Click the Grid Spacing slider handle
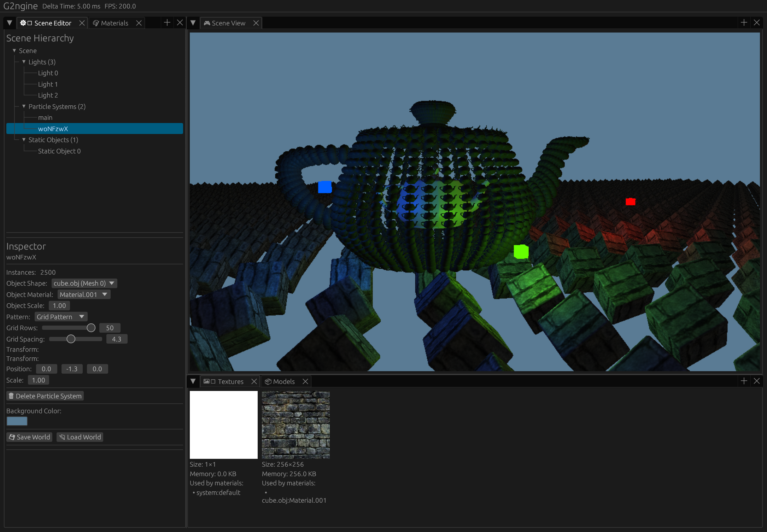This screenshot has width=767, height=532. point(71,339)
